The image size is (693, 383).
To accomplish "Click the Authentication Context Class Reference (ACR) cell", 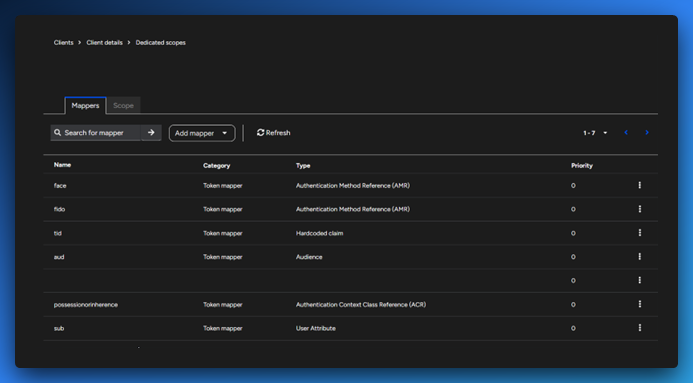I will pyautogui.click(x=361, y=305).
